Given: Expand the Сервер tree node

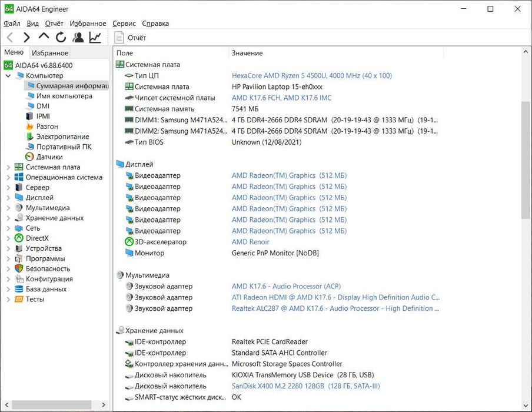Looking at the screenshot, I should [x=8, y=187].
